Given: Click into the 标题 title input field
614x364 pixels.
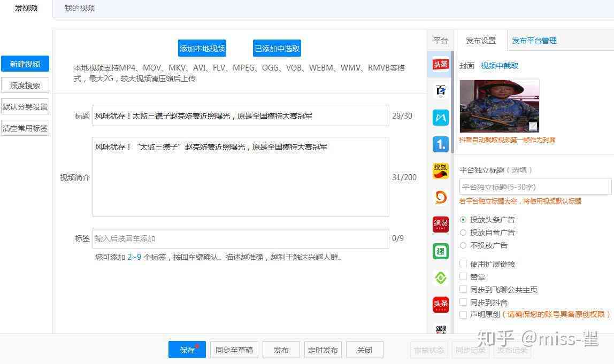Looking at the screenshot, I should coord(241,115).
